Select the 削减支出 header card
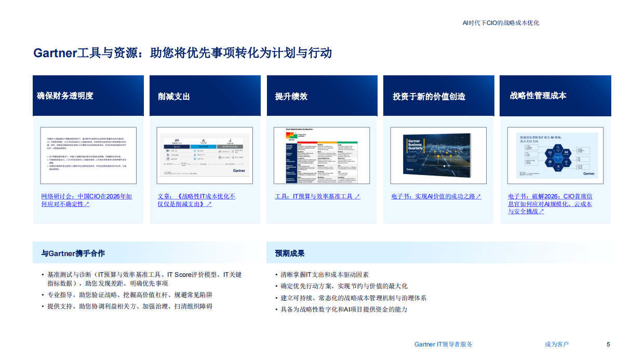Image resolution: width=644 pixels, height=362 pixels. pyautogui.click(x=205, y=96)
